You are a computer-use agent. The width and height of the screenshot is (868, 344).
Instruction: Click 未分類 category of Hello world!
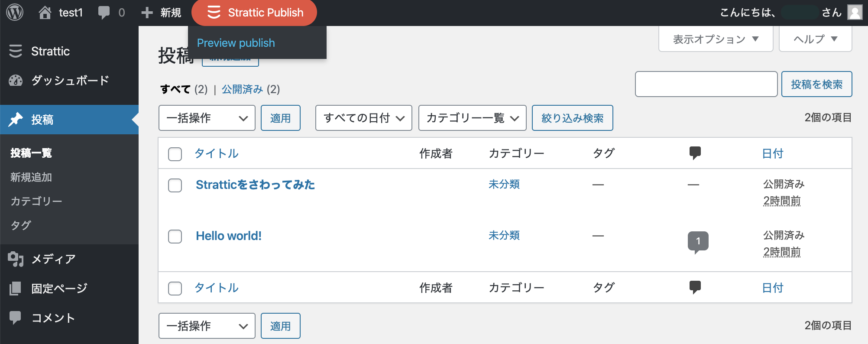click(x=504, y=235)
